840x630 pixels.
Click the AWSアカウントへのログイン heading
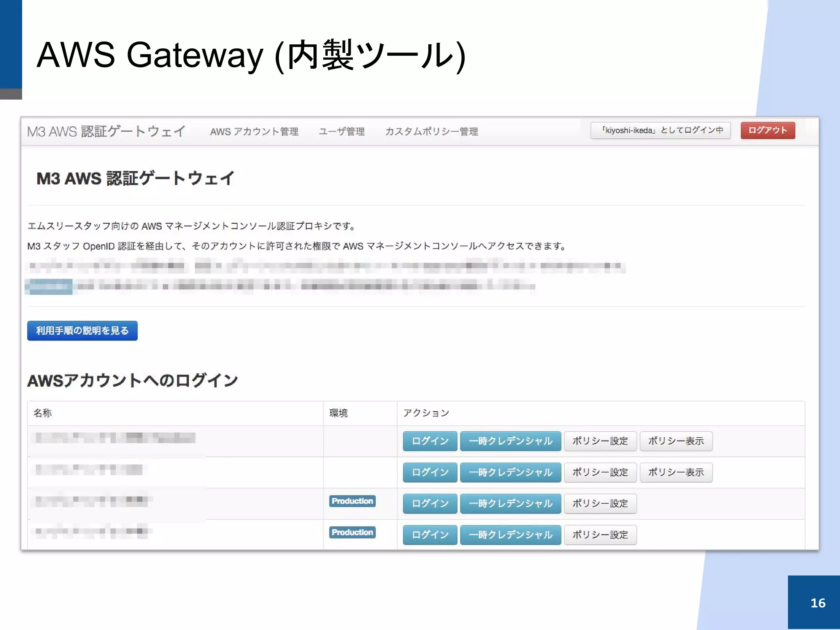pyautogui.click(x=132, y=380)
